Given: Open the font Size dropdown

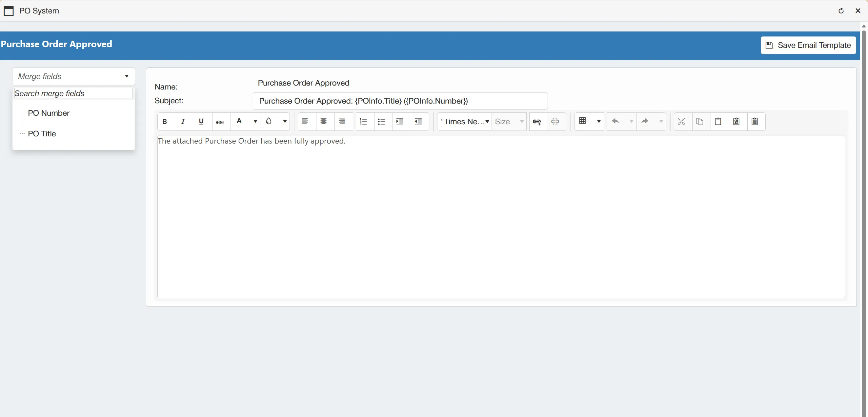Looking at the screenshot, I should pos(509,122).
